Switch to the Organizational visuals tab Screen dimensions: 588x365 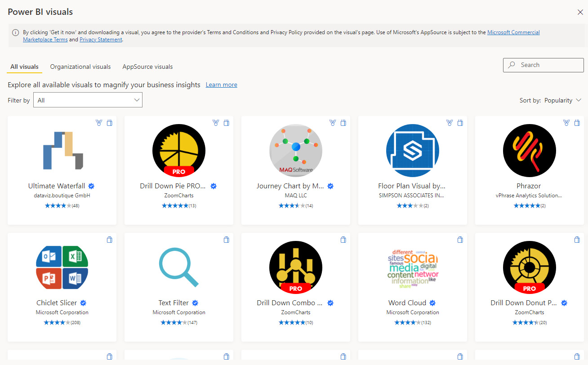pos(80,67)
